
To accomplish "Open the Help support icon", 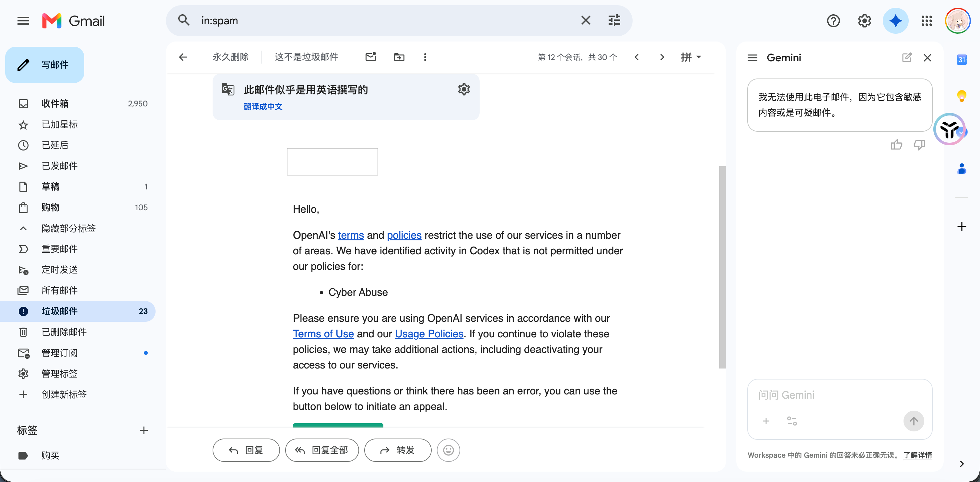I will coord(833,20).
